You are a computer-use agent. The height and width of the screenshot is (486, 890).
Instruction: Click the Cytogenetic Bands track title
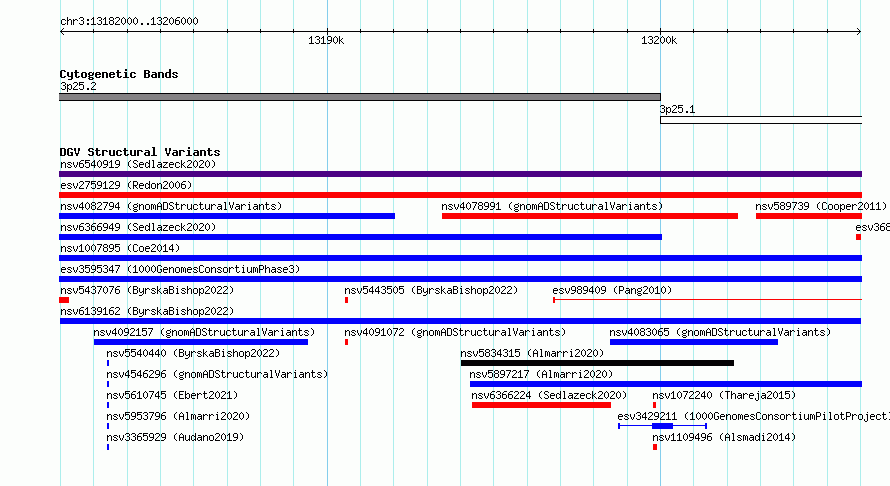(119, 74)
